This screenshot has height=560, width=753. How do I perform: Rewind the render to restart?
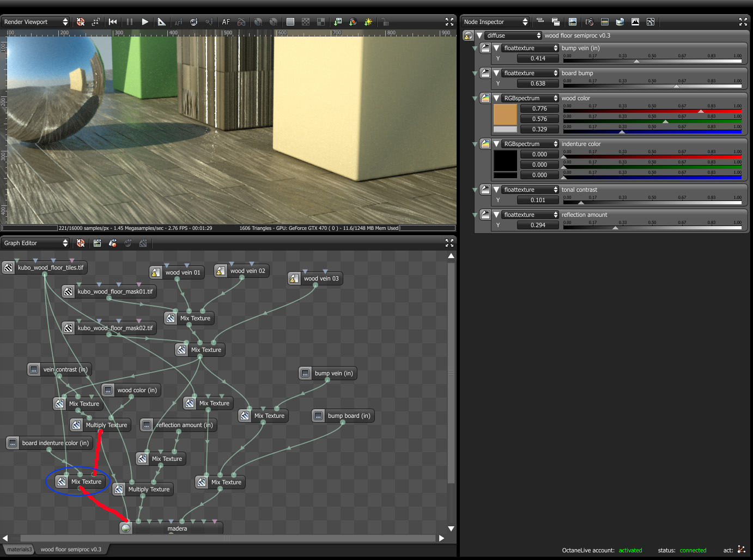(113, 22)
